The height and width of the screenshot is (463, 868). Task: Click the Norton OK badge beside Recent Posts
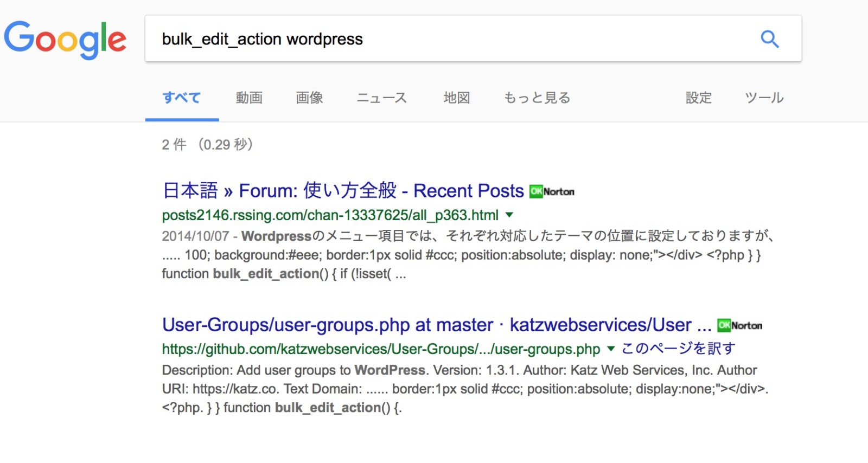552,191
